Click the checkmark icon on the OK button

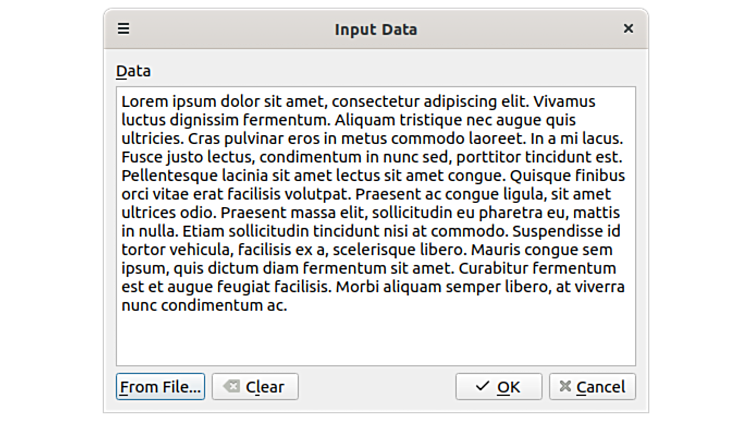point(483,387)
